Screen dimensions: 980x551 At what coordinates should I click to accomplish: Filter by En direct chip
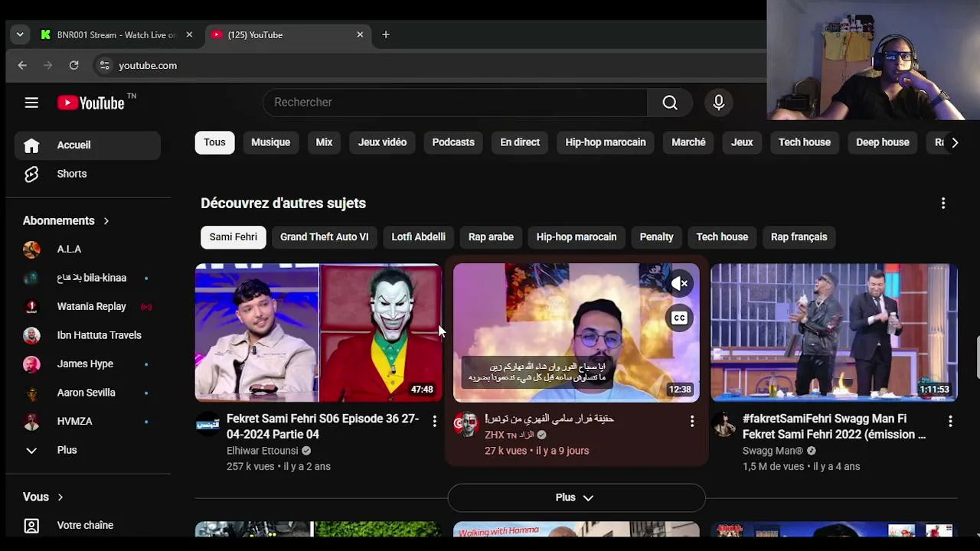pos(520,142)
